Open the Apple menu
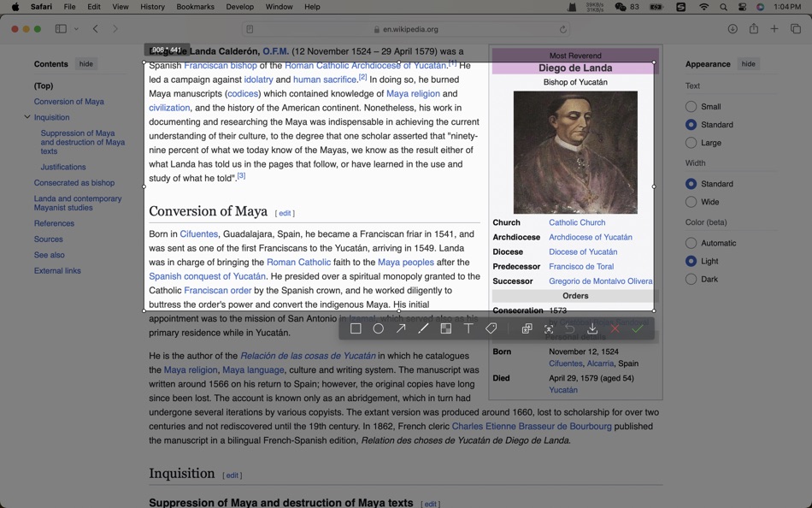Viewport: 812px width, 508px height. click(x=15, y=7)
